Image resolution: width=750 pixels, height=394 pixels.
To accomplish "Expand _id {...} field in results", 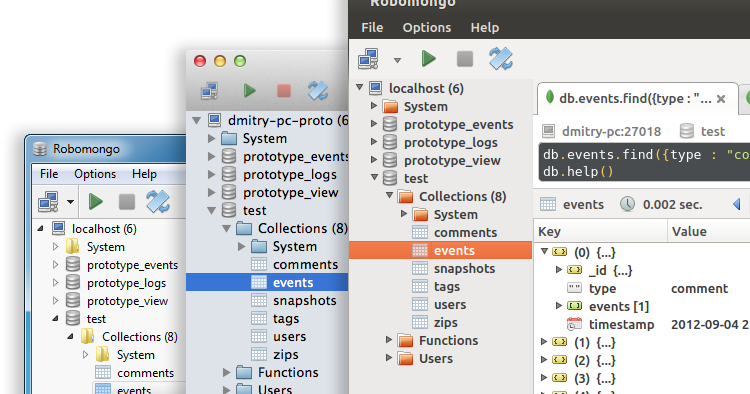I will [559, 270].
